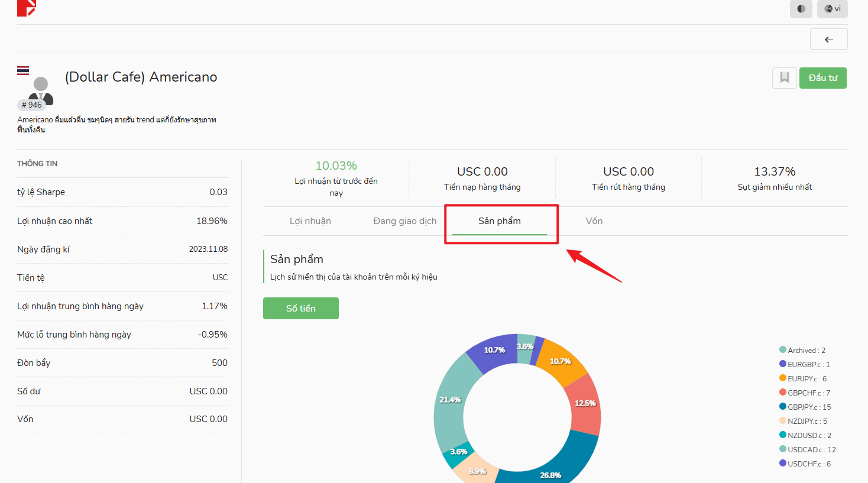Click the registration date 2023.11.08
Image resolution: width=868 pixels, height=483 pixels.
click(x=208, y=249)
